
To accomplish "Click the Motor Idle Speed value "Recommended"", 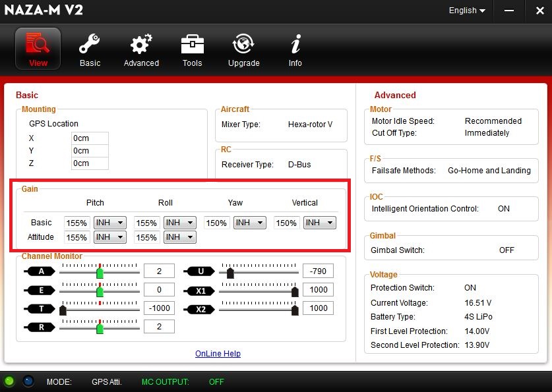I will [493, 121].
